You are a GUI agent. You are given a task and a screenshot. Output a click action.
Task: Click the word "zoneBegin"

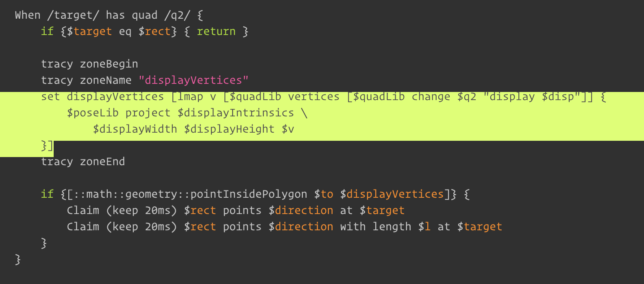pos(109,64)
